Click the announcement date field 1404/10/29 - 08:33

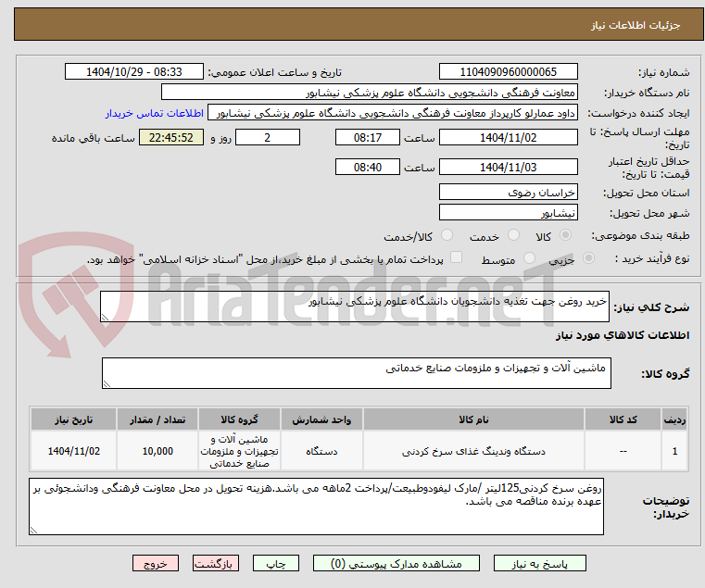point(134,72)
